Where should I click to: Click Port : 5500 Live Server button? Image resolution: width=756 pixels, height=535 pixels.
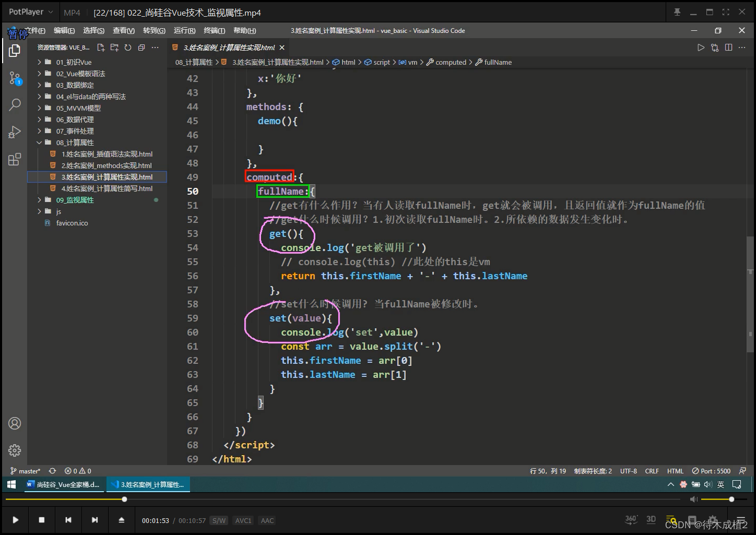[711, 471]
